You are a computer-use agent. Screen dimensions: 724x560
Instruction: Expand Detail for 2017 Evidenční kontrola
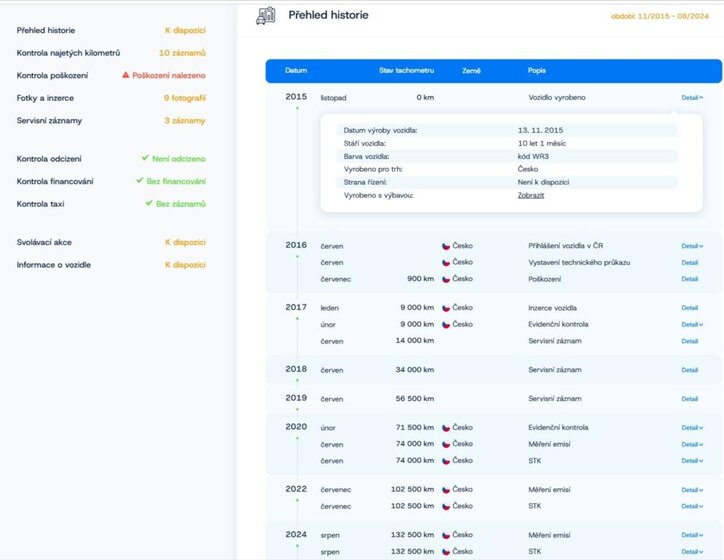coord(692,324)
